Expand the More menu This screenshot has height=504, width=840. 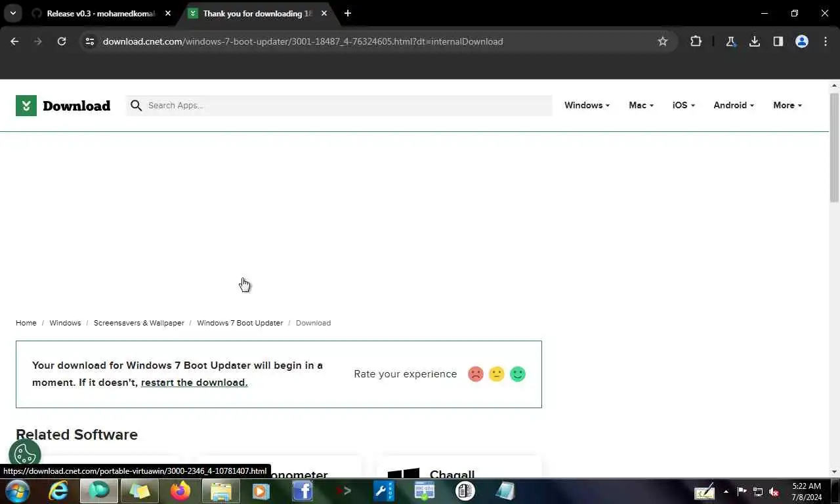click(787, 105)
